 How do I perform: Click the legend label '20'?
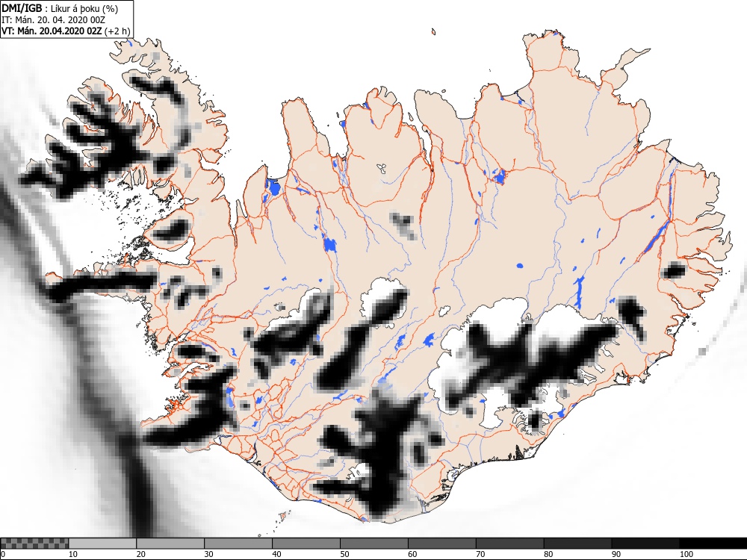(141, 554)
